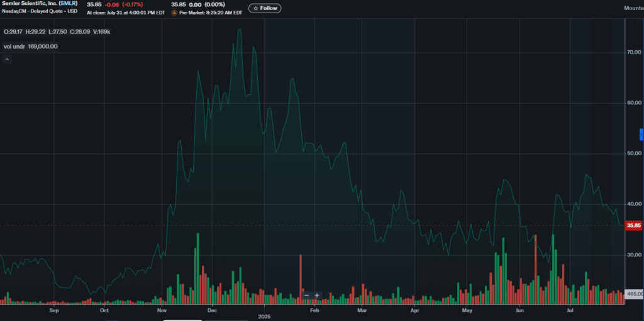Zoom out the chart with minus icon
Viewport: 644px width, 321px height.
306,295
